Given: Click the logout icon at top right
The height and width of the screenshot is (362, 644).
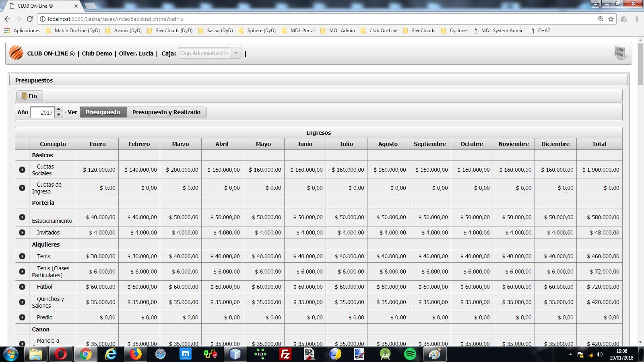Looking at the screenshot, I should tap(620, 53).
